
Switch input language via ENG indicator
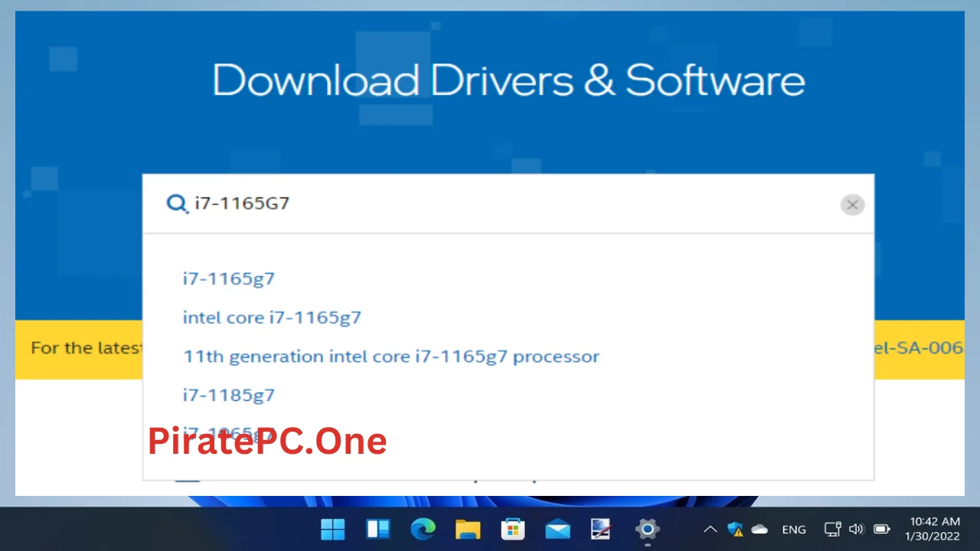[794, 530]
